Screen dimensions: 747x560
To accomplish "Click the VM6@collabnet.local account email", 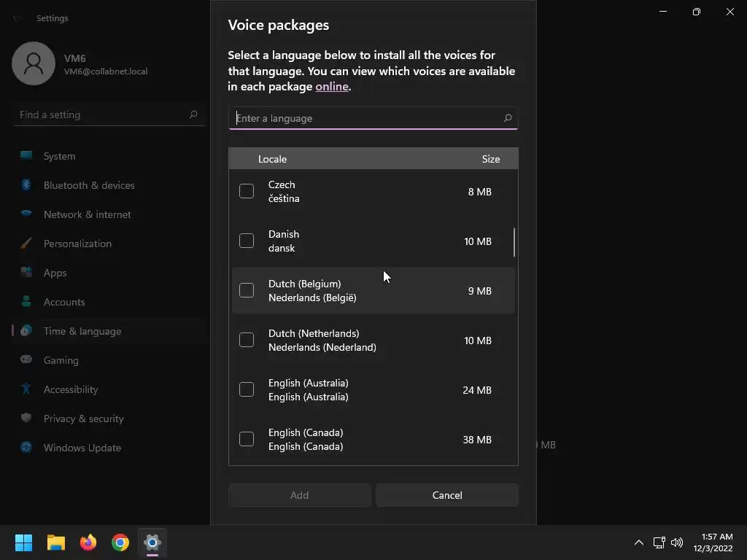I will point(106,71).
